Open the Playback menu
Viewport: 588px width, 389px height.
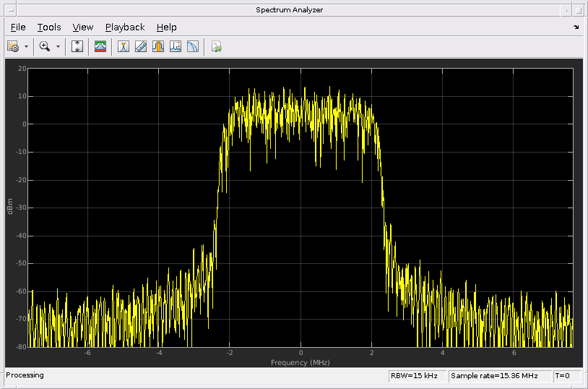click(x=125, y=27)
